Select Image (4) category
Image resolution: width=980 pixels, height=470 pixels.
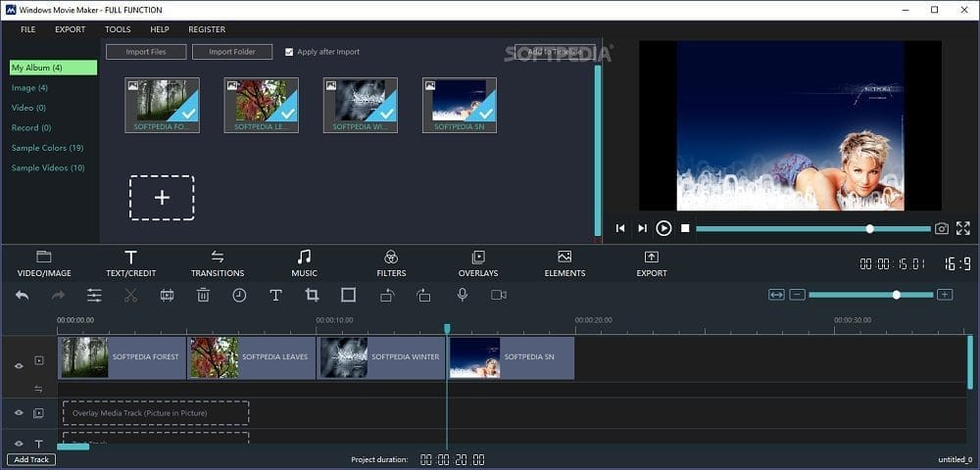click(29, 87)
